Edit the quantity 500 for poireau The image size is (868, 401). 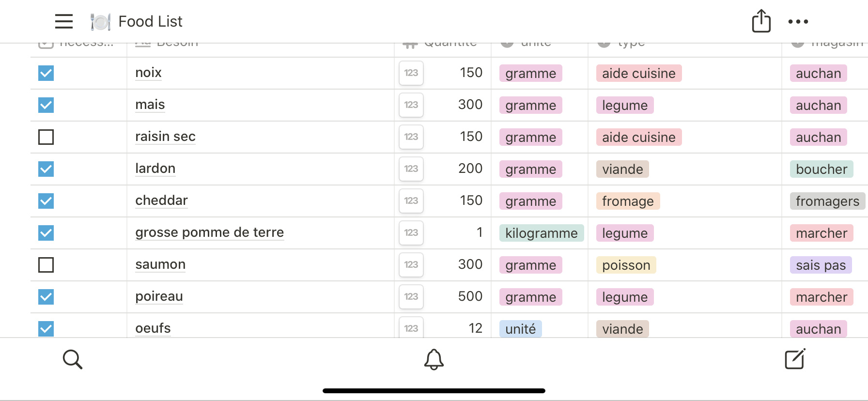click(470, 296)
